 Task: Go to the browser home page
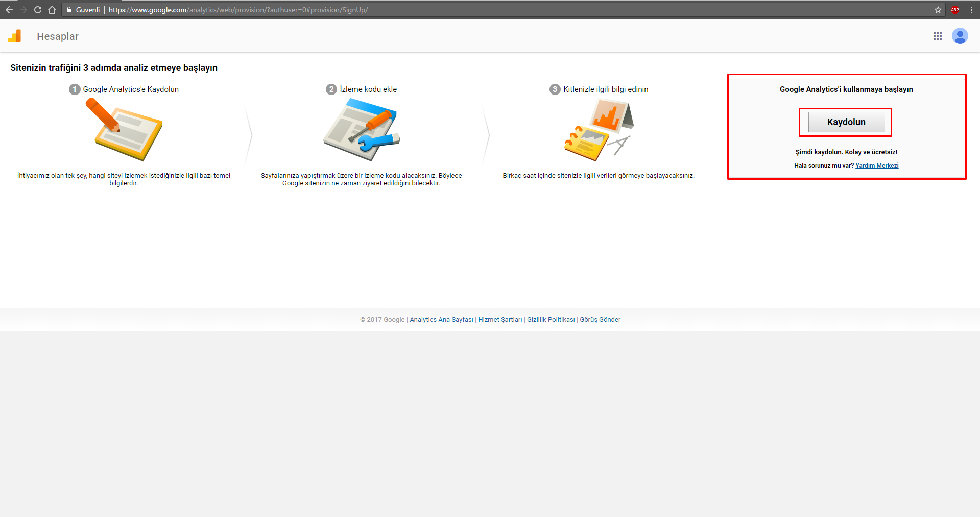click(52, 10)
